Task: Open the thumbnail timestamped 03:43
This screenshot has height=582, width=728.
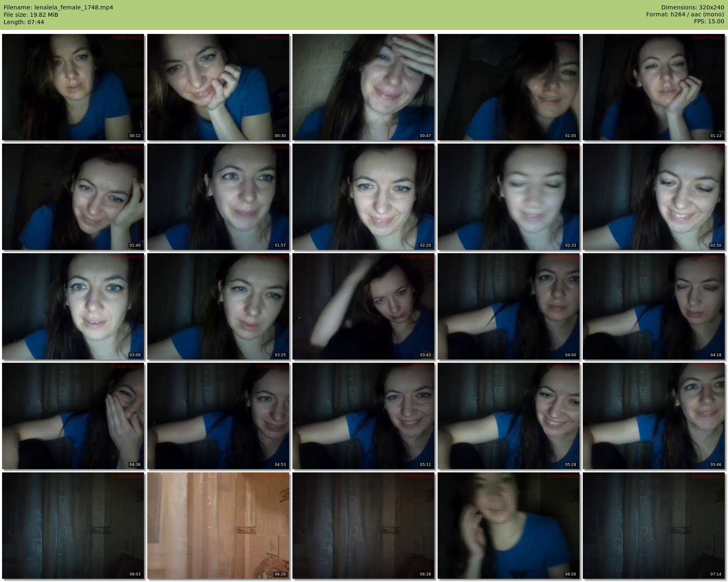Action: tap(364, 306)
